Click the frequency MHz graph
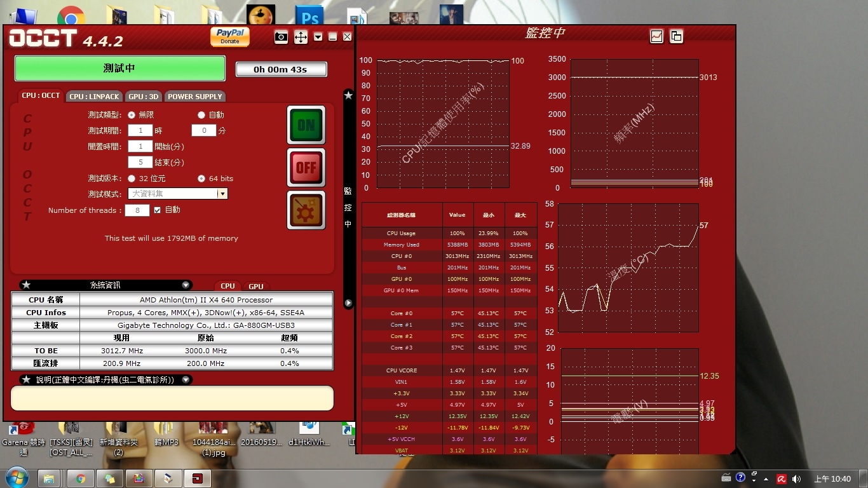Viewport: 868px width, 488px height. [634, 124]
